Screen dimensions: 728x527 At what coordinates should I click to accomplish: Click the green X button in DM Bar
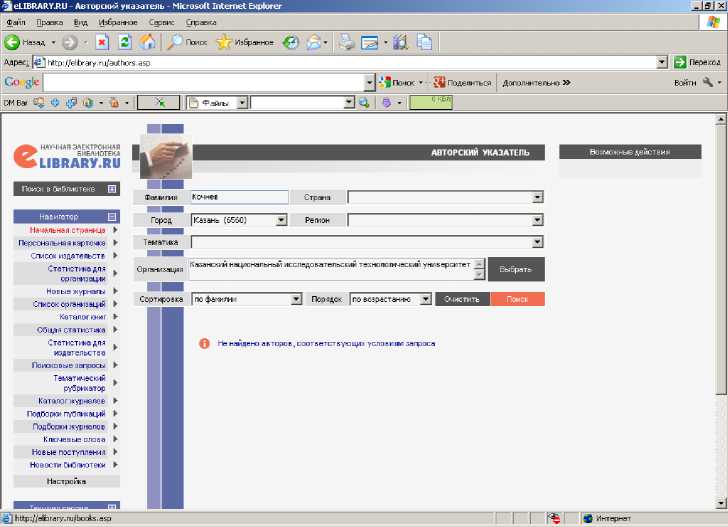(158, 103)
